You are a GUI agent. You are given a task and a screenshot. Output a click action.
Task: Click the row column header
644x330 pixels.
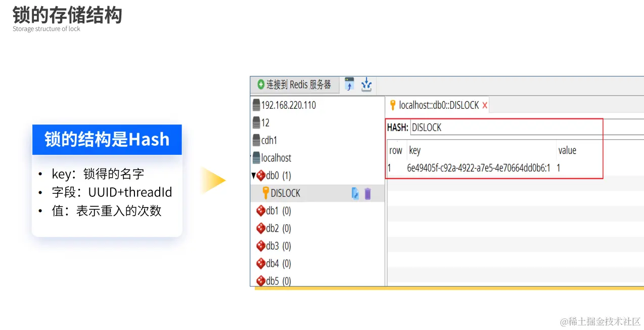click(396, 150)
